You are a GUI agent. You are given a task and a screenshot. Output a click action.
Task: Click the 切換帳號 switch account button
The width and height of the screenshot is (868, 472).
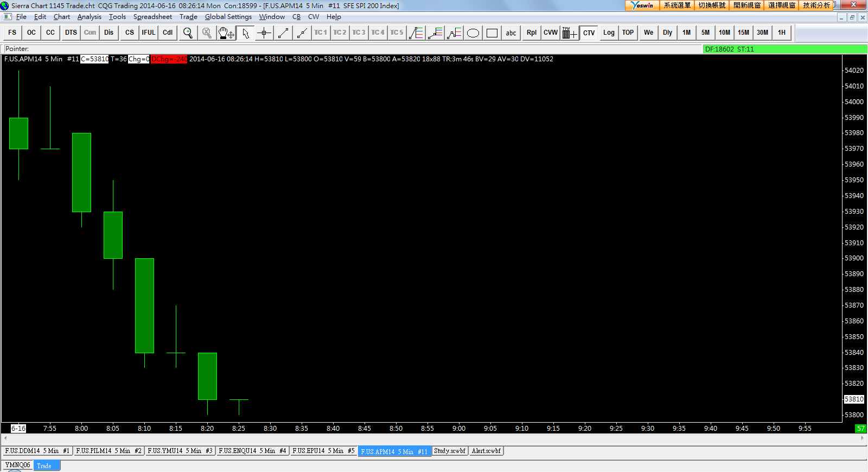click(712, 5)
